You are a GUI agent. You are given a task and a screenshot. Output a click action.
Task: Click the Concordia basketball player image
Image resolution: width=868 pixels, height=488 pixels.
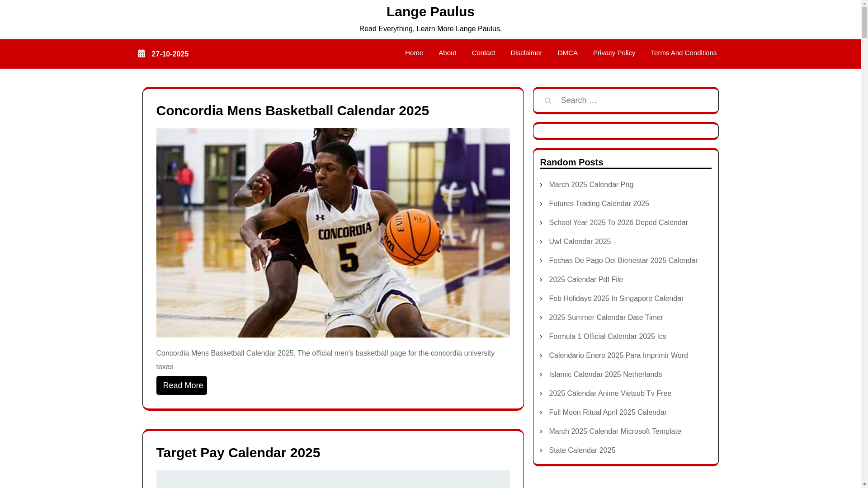[333, 233]
